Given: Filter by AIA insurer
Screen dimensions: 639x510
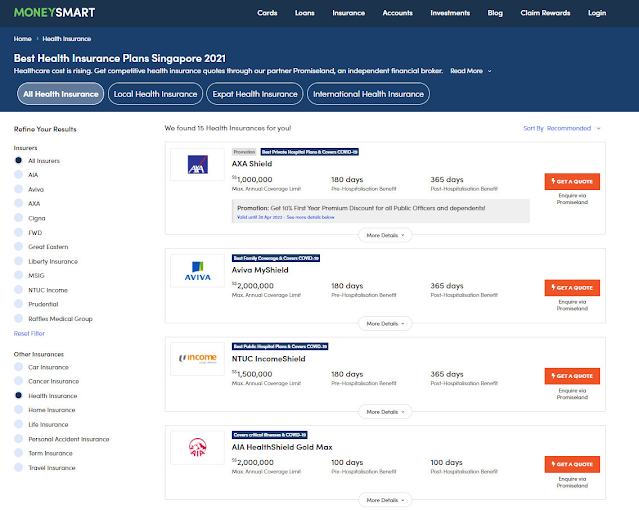Looking at the screenshot, I should [x=18, y=175].
